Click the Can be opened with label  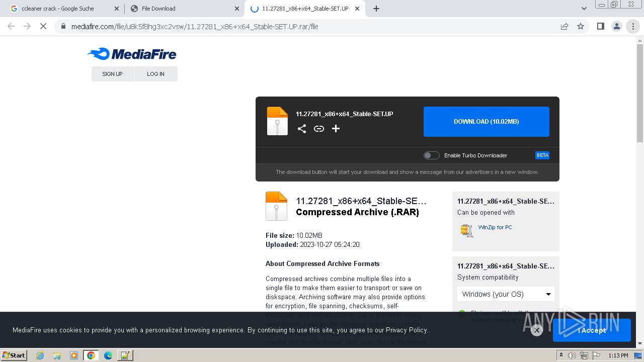click(486, 213)
